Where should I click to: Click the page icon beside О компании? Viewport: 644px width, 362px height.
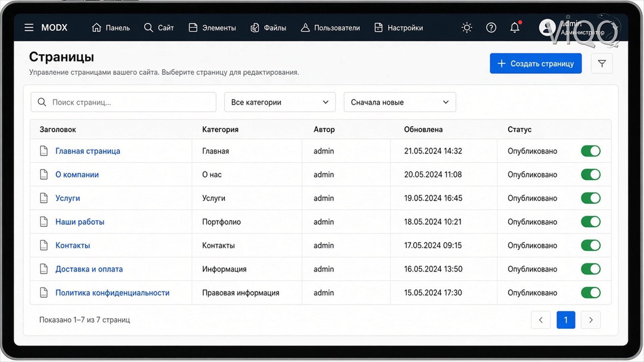click(x=44, y=174)
